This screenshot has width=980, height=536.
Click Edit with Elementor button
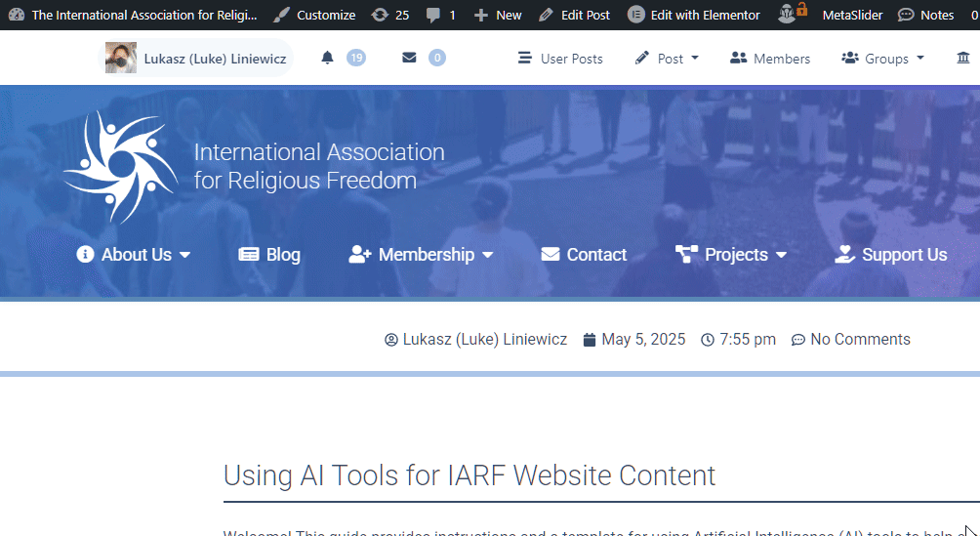click(x=694, y=15)
